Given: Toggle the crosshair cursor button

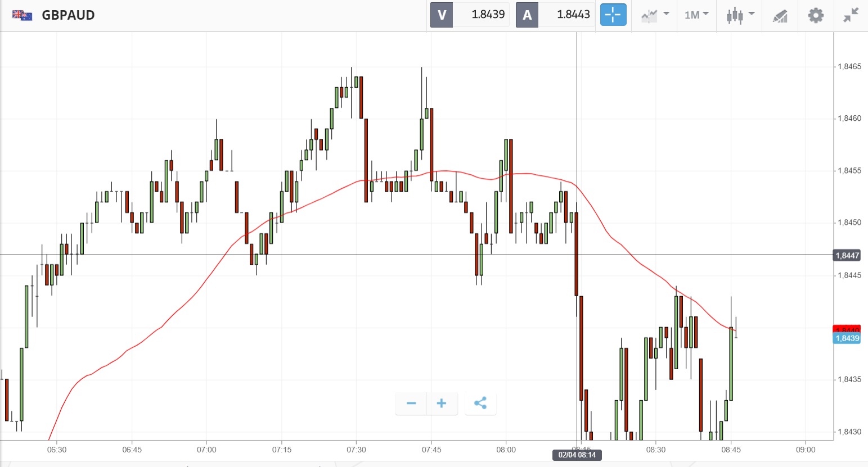Looking at the screenshot, I should (x=613, y=15).
